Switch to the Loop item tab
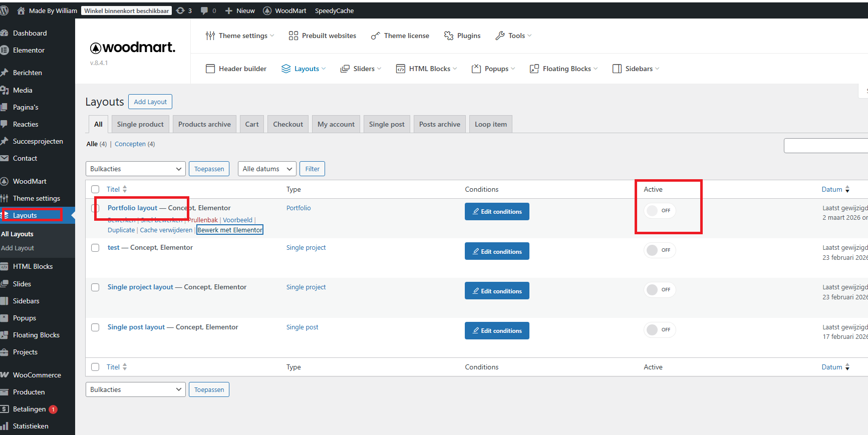868x435 pixels. pyautogui.click(x=491, y=124)
